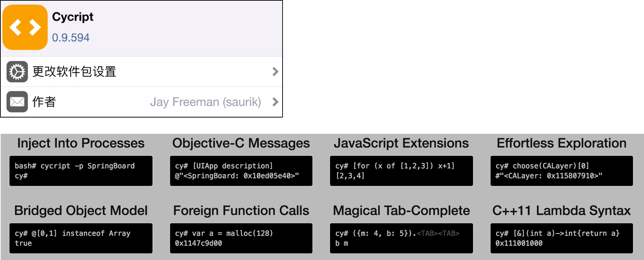644x260 pixels.
Task: Click the [for (x of [1,2,3]) x+1] code box
Action: pos(401,171)
